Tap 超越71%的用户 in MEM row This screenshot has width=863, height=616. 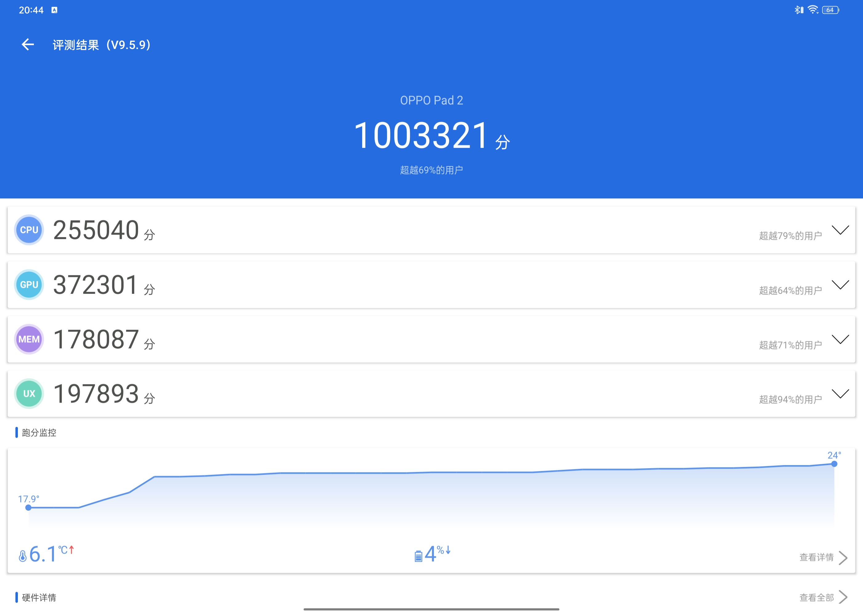point(791,345)
